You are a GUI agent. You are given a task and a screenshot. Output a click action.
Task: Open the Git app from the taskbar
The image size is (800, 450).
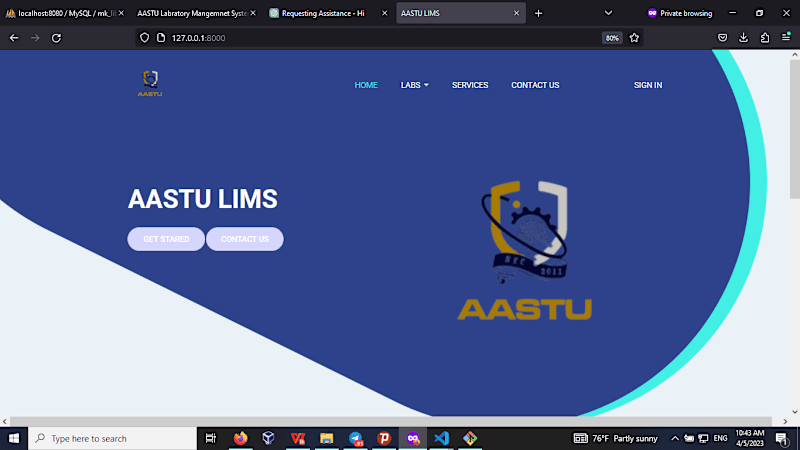click(x=470, y=438)
